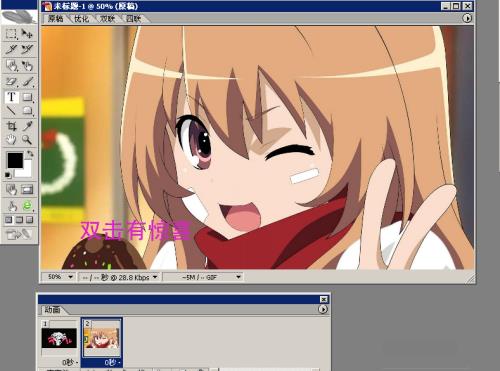Screen dimensions: 500x371
Task: Open the white background color picker
Action: pyautogui.click(x=26, y=172)
